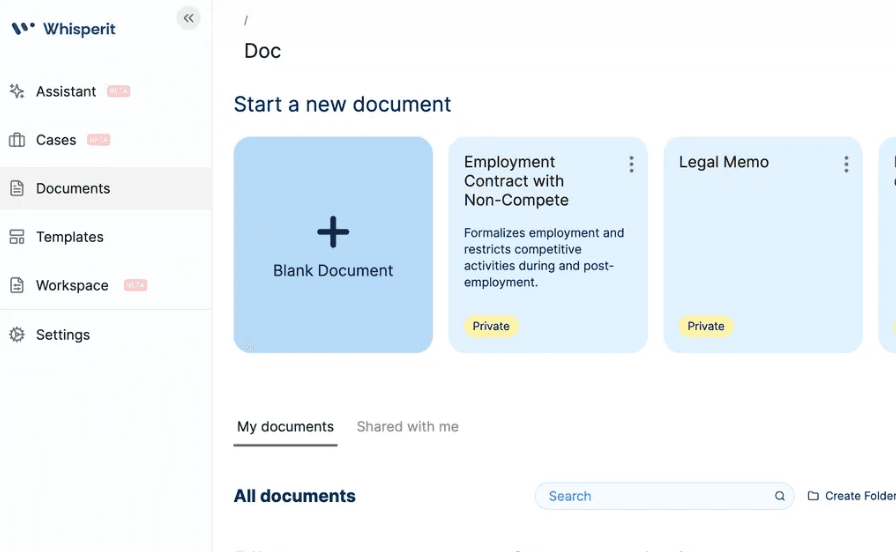
Task: Click the Private badge on Legal Memo
Action: click(x=706, y=326)
